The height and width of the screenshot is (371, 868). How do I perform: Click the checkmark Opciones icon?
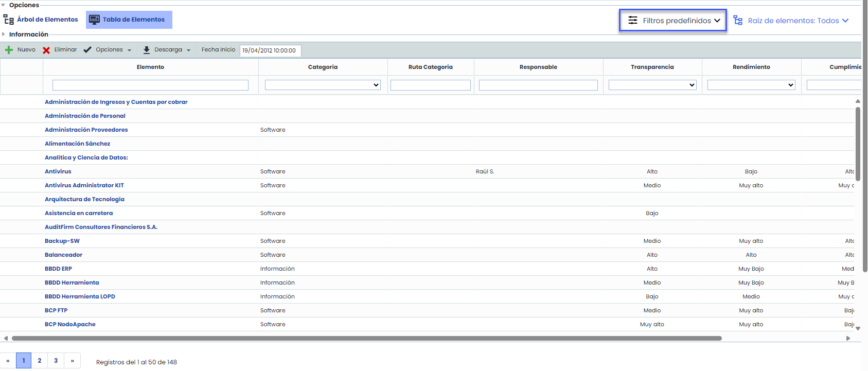(87, 50)
